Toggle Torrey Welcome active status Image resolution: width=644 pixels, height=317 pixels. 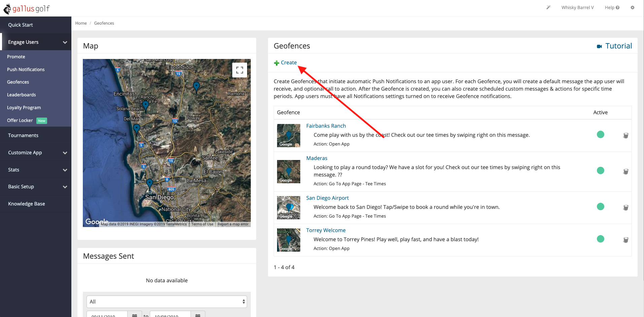[x=601, y=239]
